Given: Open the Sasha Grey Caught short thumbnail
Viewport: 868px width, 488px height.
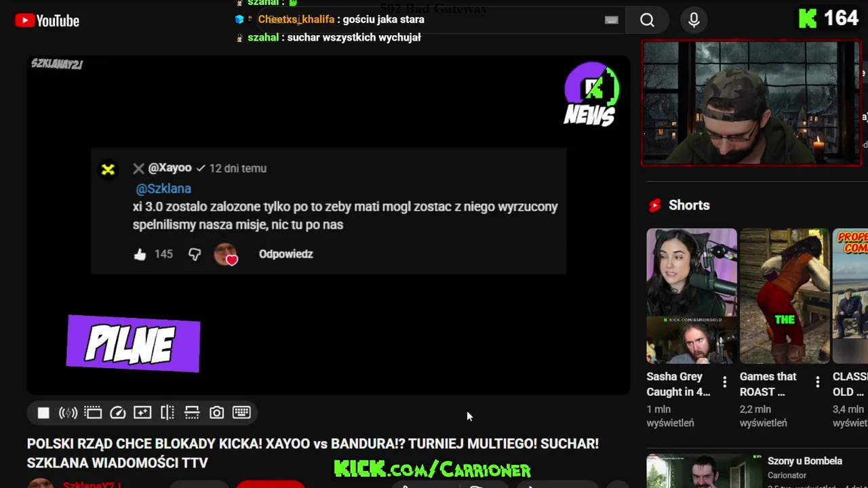Looking at the screenshot, I should (692, 296).
